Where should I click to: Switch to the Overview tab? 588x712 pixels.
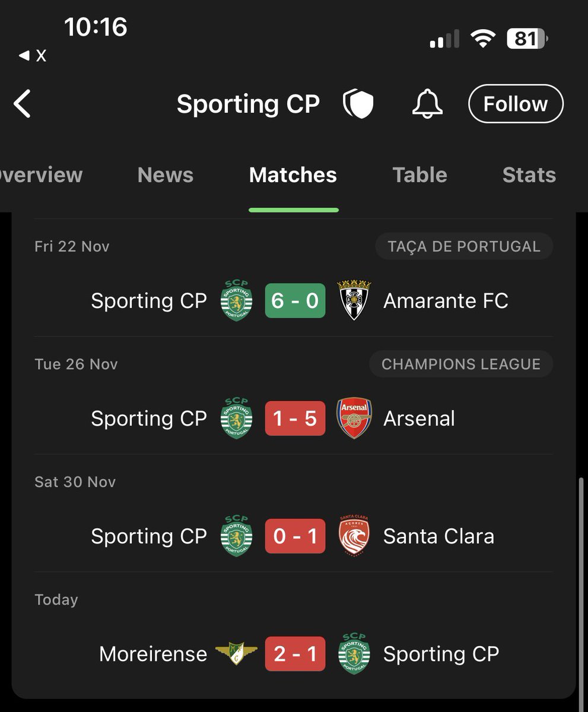[40, 175]
